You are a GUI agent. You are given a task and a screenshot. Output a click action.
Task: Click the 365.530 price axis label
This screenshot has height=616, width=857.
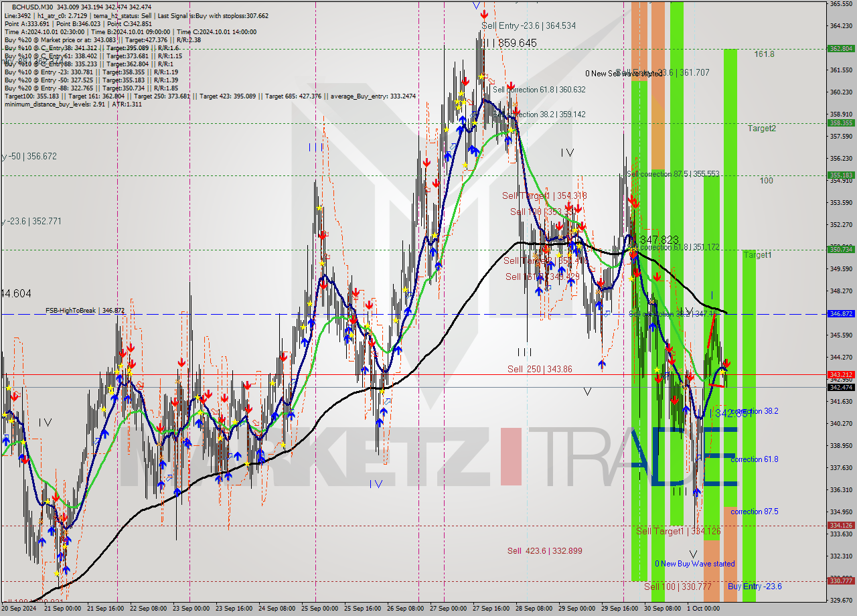click(x=842, y=4)
